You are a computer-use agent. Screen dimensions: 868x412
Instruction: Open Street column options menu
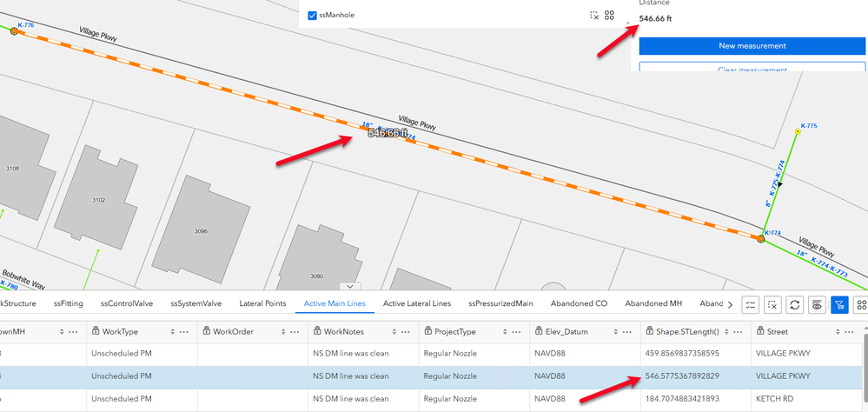[x=849, y=332]
